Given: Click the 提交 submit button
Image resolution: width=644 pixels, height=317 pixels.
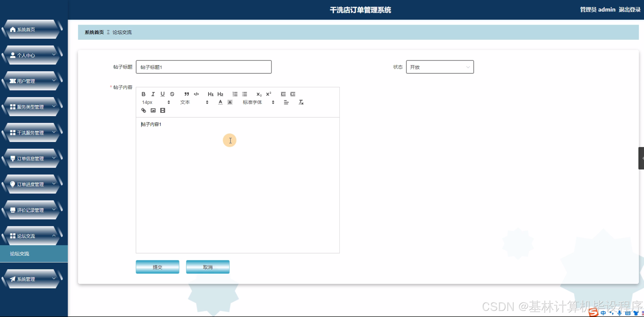Looking at the screenshot, I should coord(157,267).
